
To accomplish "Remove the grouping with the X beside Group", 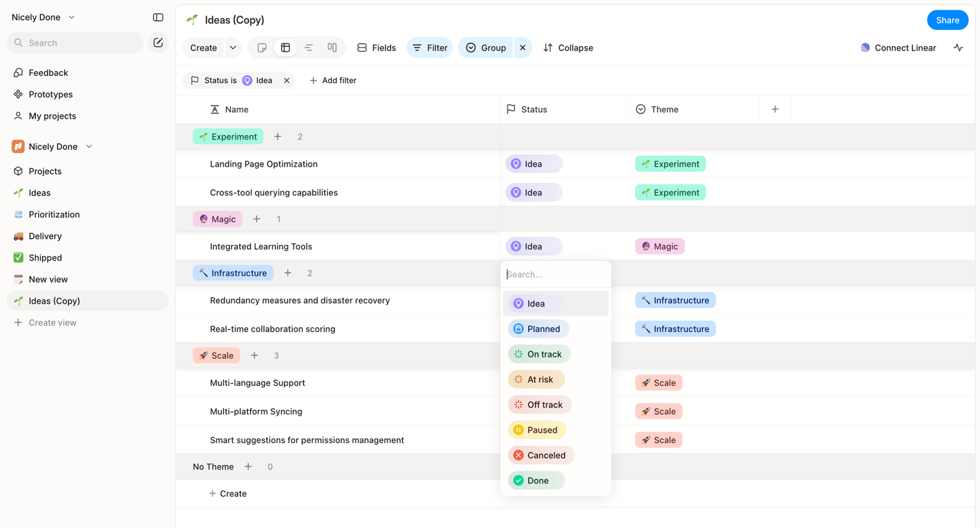I will [x=522, y=48].
